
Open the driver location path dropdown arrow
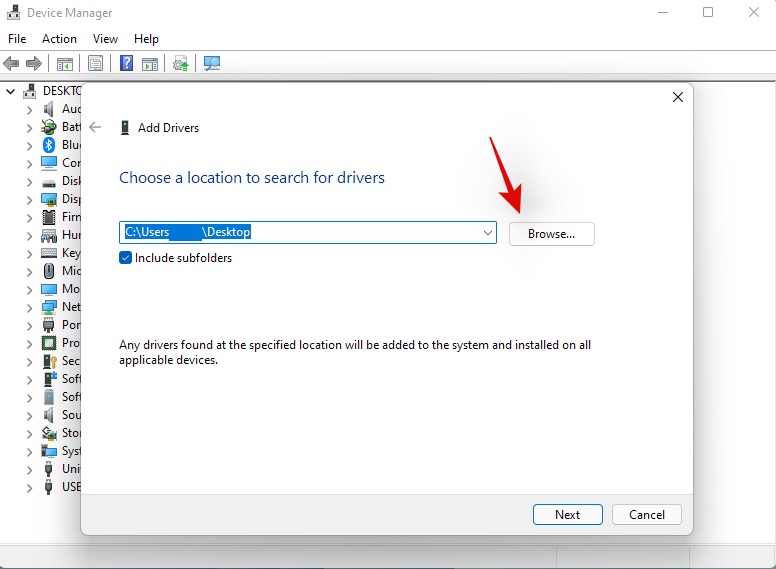488,233
